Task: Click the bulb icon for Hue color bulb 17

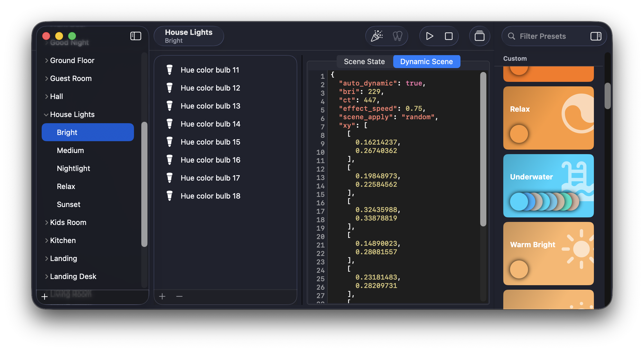Action: coord(169,178)
